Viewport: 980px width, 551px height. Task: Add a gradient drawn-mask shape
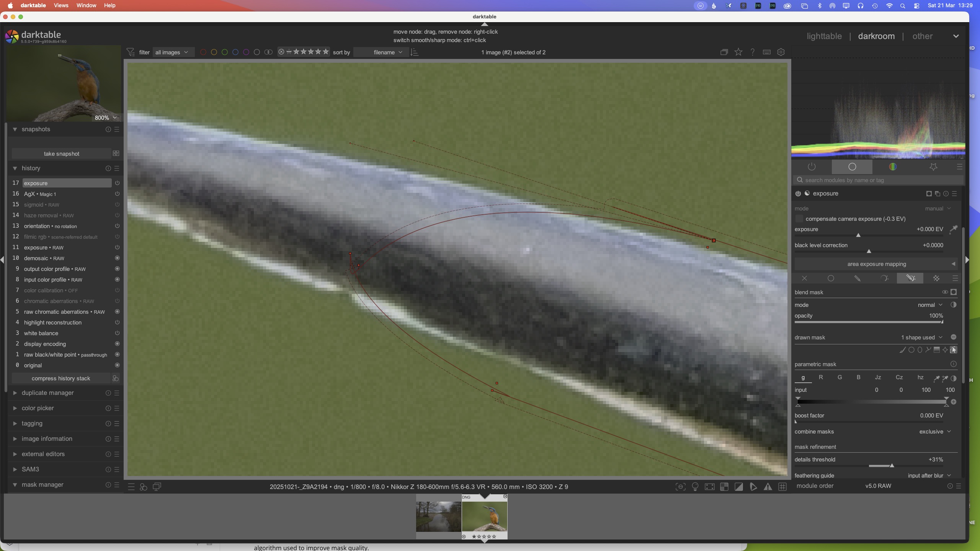[936, 350]
